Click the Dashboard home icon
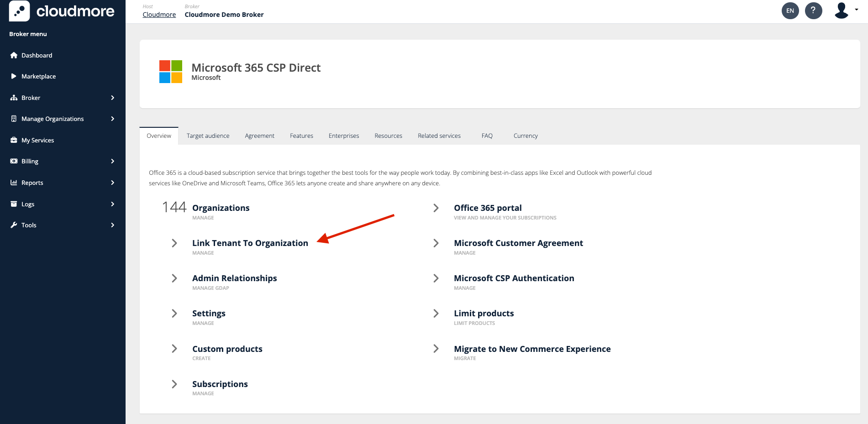Image resolution: width=868 pixels, height=424 pixels. (x=14, y=55)
